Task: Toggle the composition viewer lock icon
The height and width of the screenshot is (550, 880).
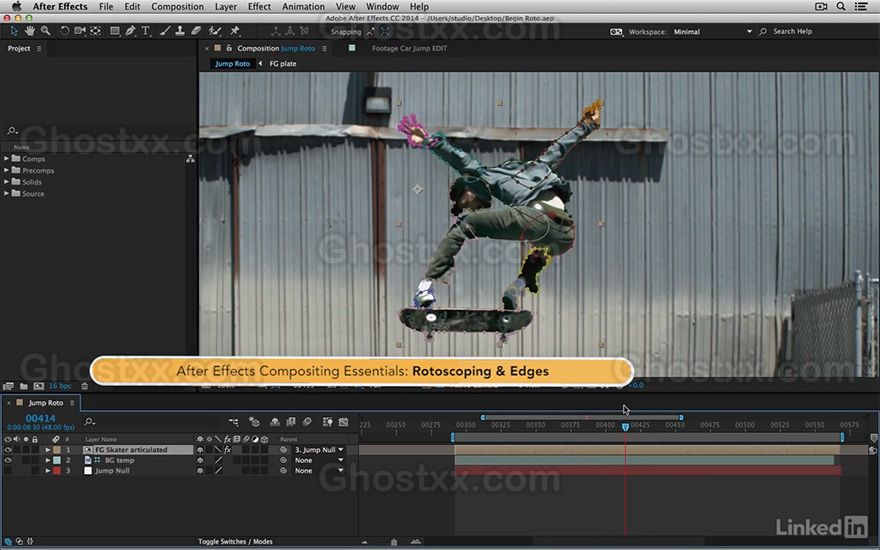Action: (229, 48)
